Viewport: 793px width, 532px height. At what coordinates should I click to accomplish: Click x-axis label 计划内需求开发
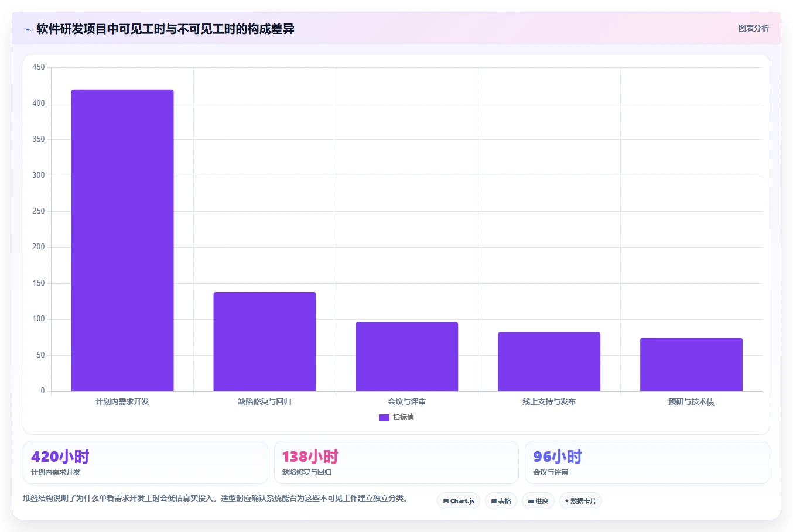(122, 401)
